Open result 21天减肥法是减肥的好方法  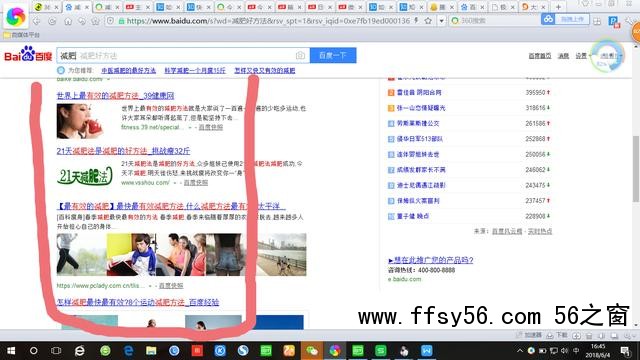123,151
